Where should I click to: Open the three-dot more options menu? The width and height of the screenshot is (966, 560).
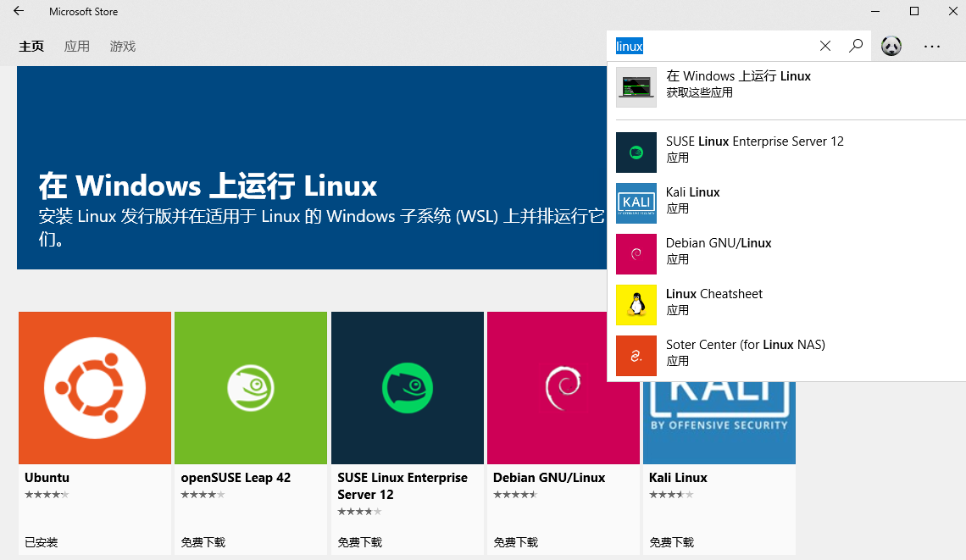pos(932,47)
